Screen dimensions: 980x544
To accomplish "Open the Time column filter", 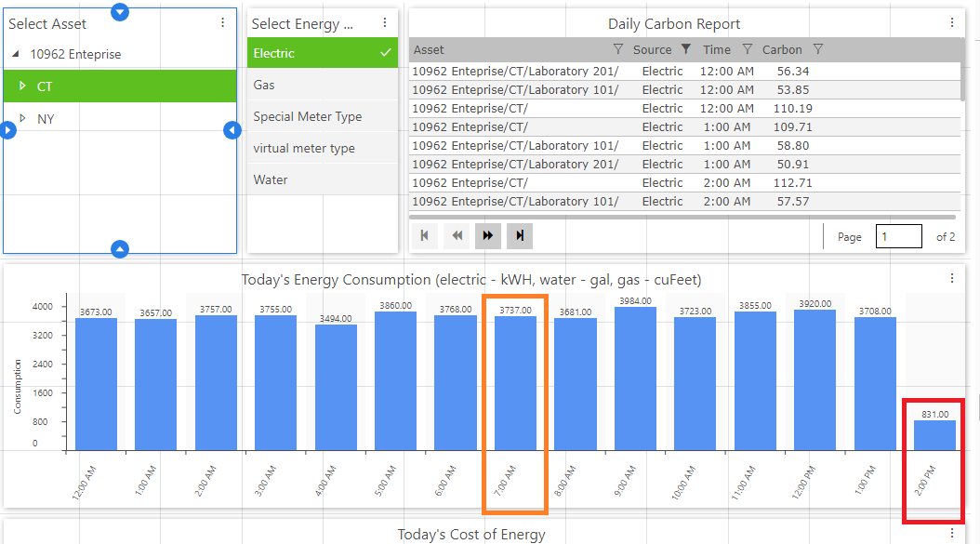I will pos(748,49).
